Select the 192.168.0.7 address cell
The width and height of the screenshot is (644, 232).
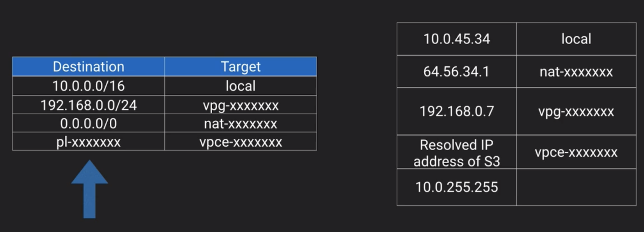[x=457, y=111]
